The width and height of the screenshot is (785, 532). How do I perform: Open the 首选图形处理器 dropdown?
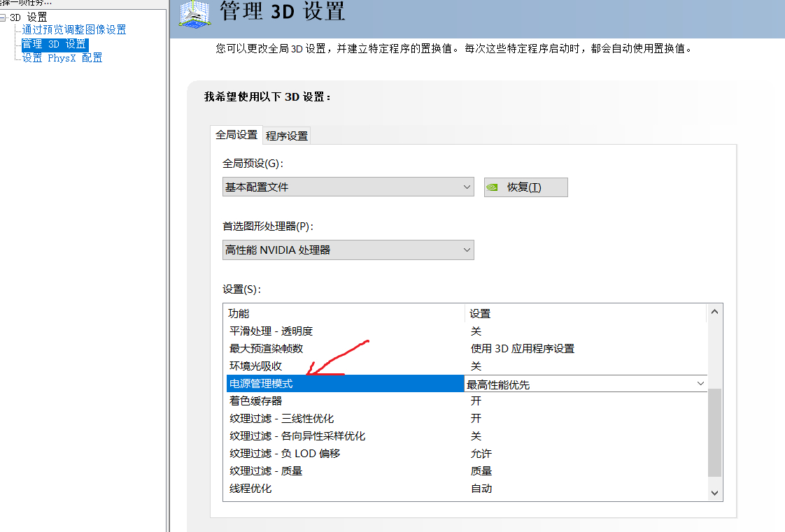pyautogui.click(x=348, y=250)
